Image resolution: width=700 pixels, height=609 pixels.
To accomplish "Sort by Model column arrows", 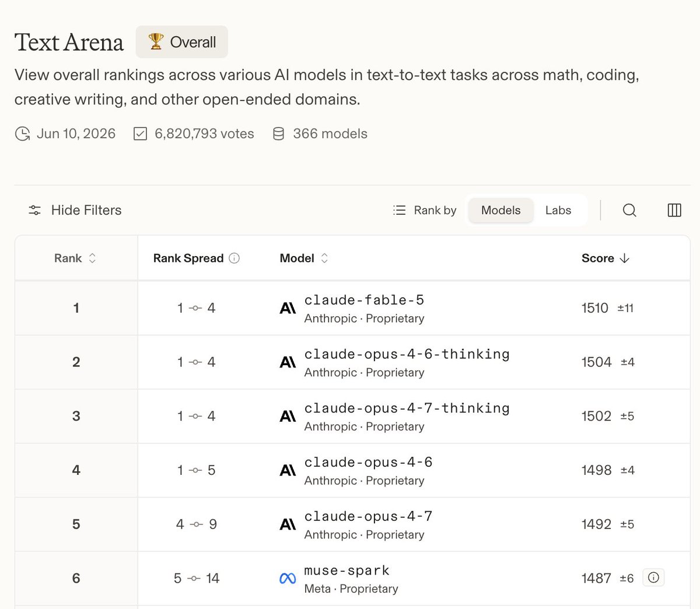I will click(324, 258).
